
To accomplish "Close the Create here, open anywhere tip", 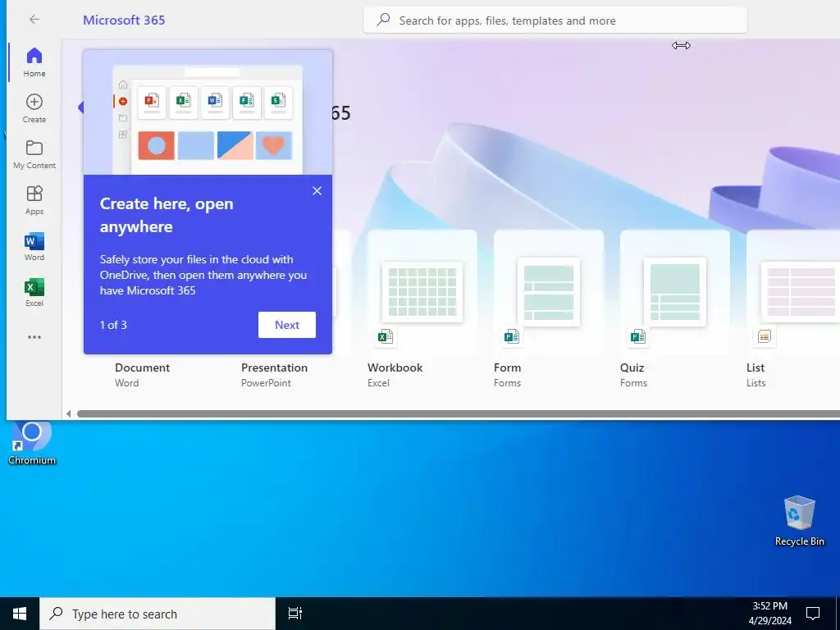I will point(317,190).
